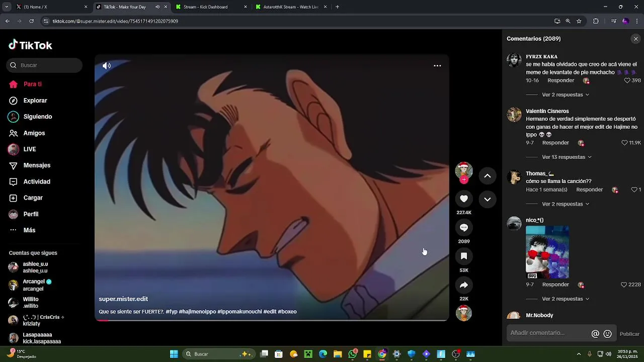The image size is (644, 362).
Task: Like the video with heart icon
Action: tap(464, 199)
